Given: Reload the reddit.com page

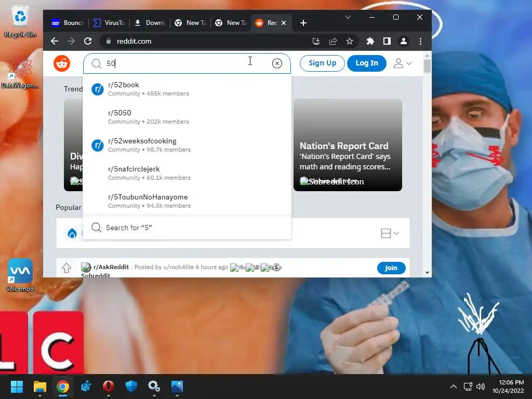Looking at the screenshot, I should 88,41.
